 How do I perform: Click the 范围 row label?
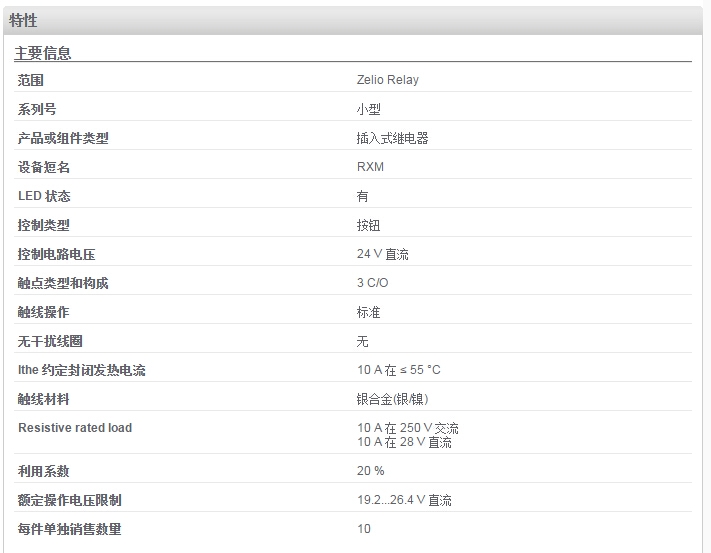click(31, 80)
